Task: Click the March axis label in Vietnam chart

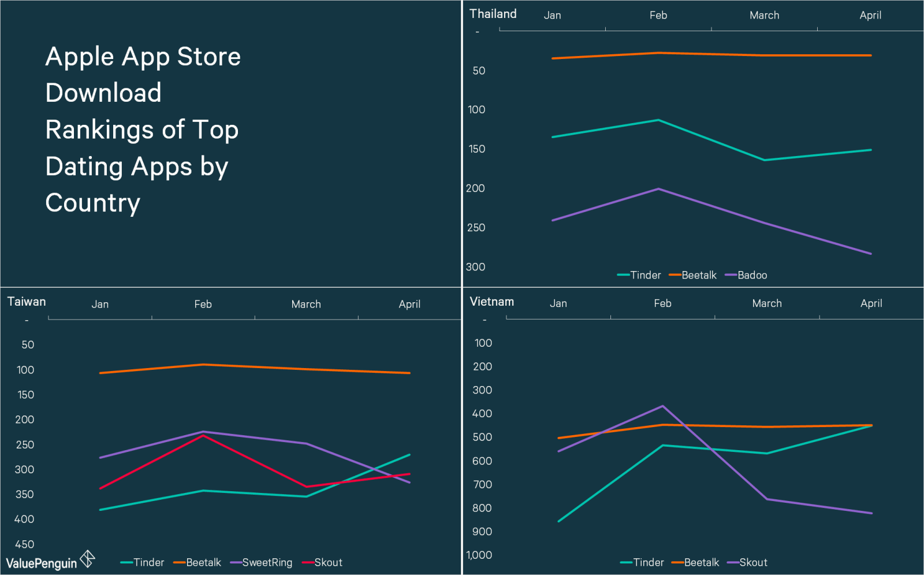Action: 767,303
